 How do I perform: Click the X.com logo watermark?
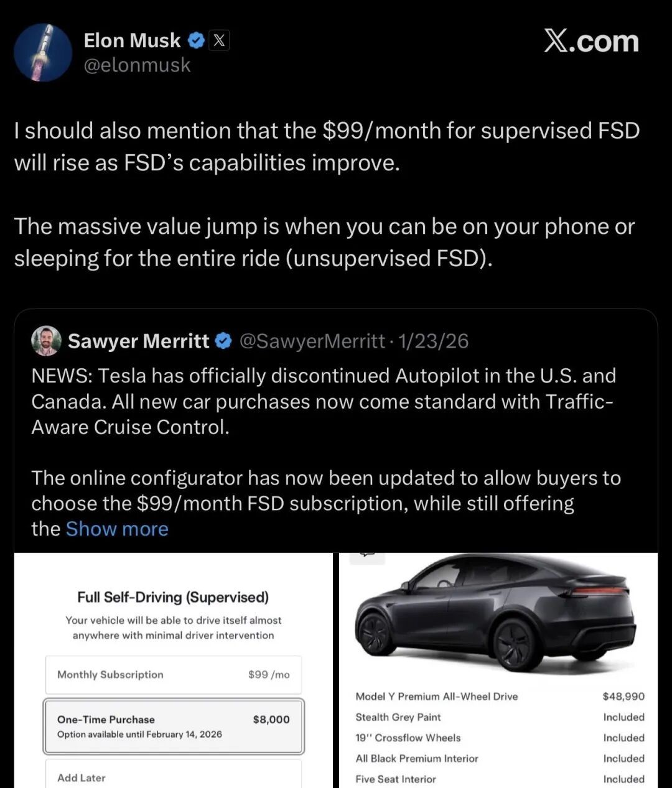click(591, 41)
